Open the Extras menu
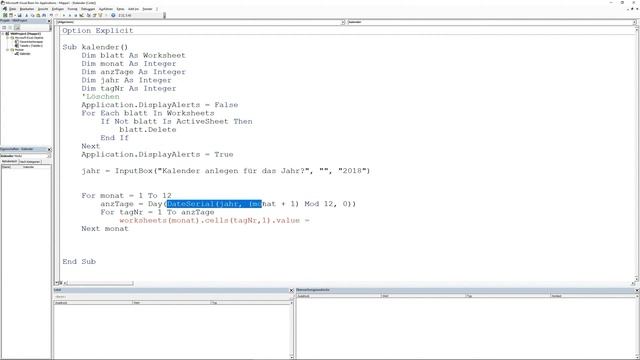Viewport: 640px width, 360px height. coord(120,9)
